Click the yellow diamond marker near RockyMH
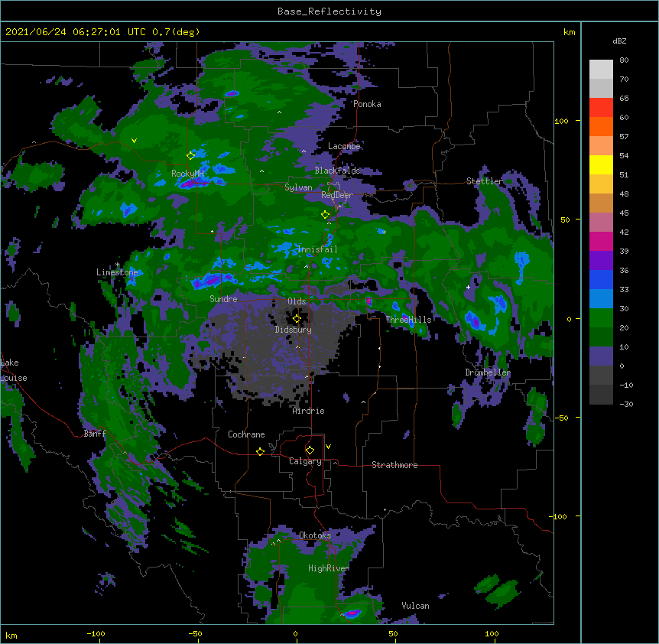659x644 pixels. coord(190,155)
